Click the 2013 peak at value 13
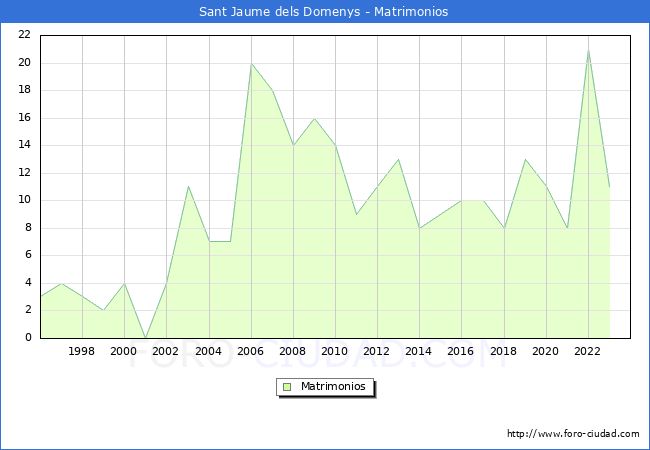Screen dimensions: 650x450 (399, 159)
